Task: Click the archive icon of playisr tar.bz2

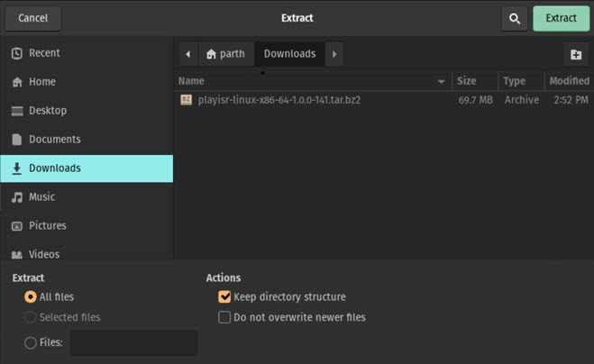Action: [187, 100]
